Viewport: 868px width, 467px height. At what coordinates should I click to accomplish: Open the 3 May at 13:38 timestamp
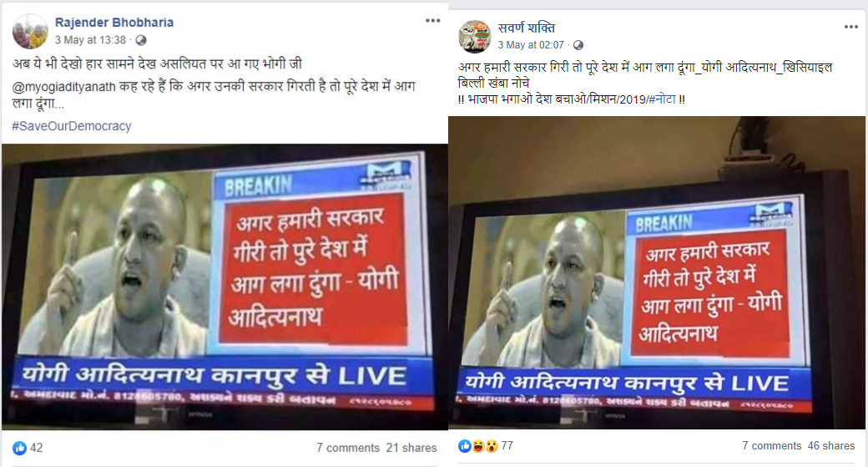tap(90, 40)
